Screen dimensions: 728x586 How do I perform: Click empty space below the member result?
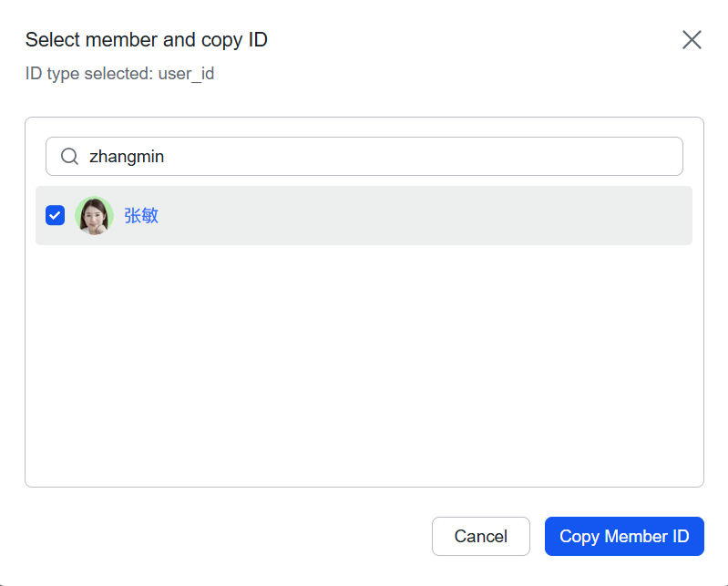(x=364, y=365)
